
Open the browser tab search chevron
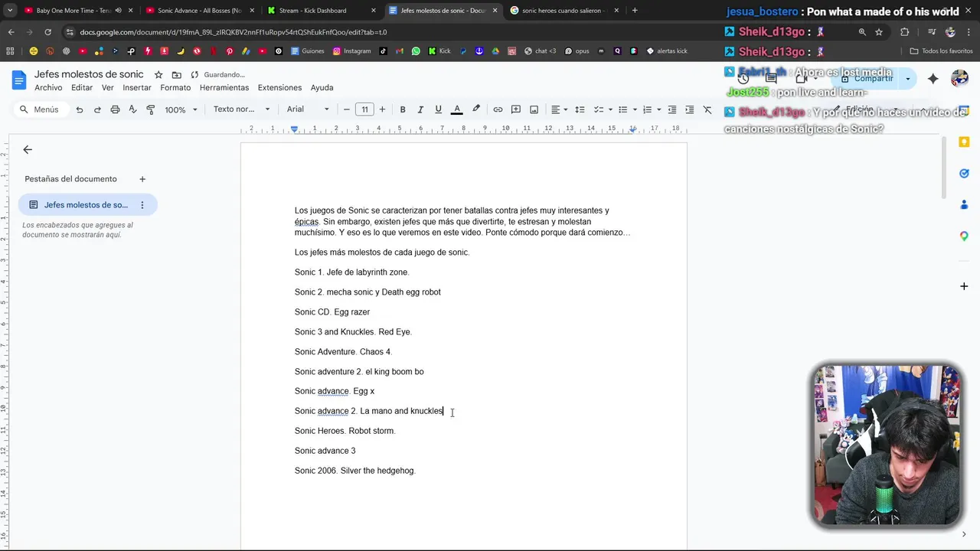click(11, 11)
